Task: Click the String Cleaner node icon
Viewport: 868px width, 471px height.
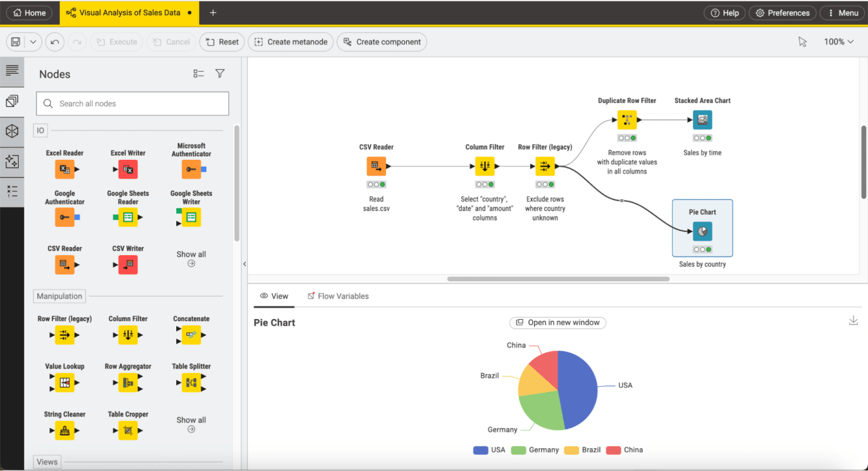Action: [x=65, y=431]
